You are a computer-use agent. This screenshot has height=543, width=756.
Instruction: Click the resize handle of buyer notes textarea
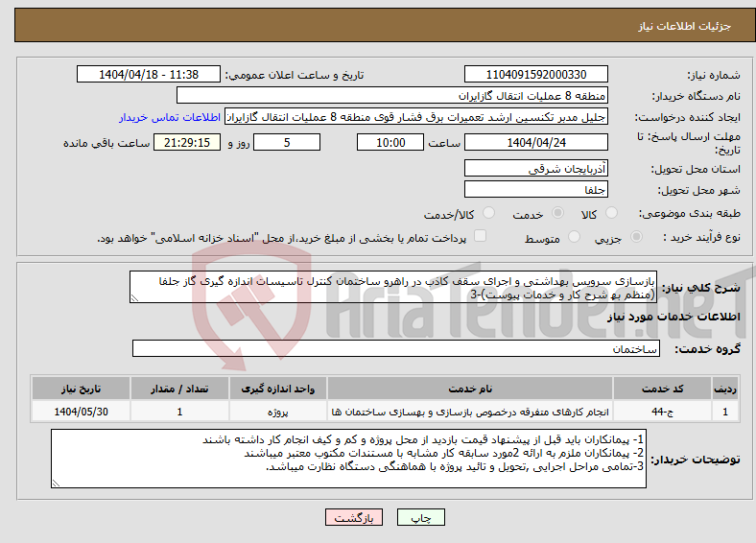tap(56, 484)
